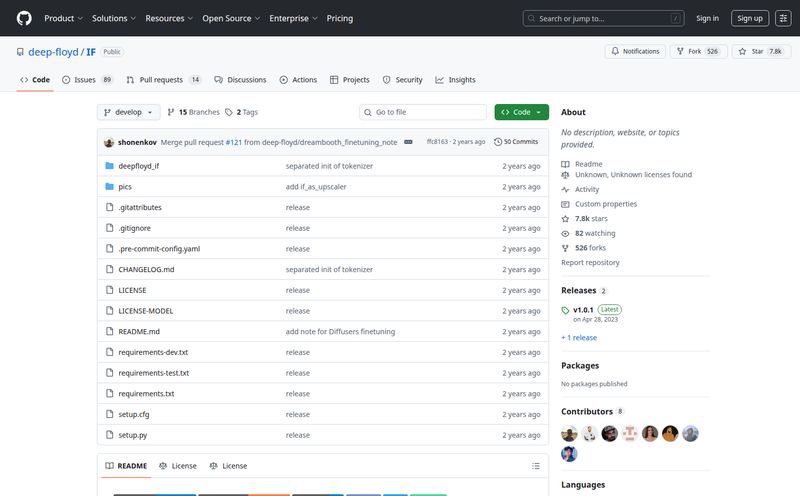The image size is (800, 496).
Task: Open README.md in file list
Action: pos(139,332)
